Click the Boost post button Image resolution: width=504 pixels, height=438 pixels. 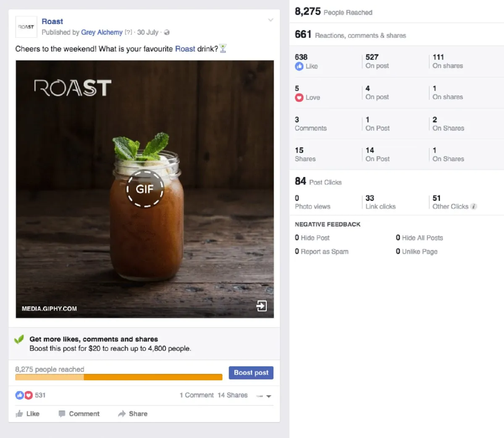pos(251,373)
